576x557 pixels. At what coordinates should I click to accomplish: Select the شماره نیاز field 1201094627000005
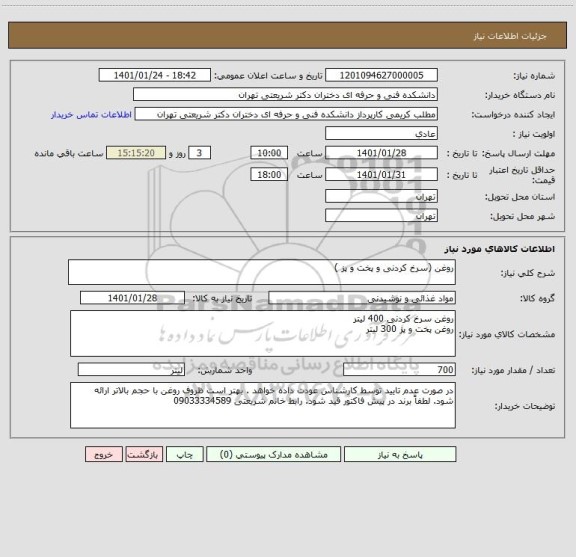(381, 75)
